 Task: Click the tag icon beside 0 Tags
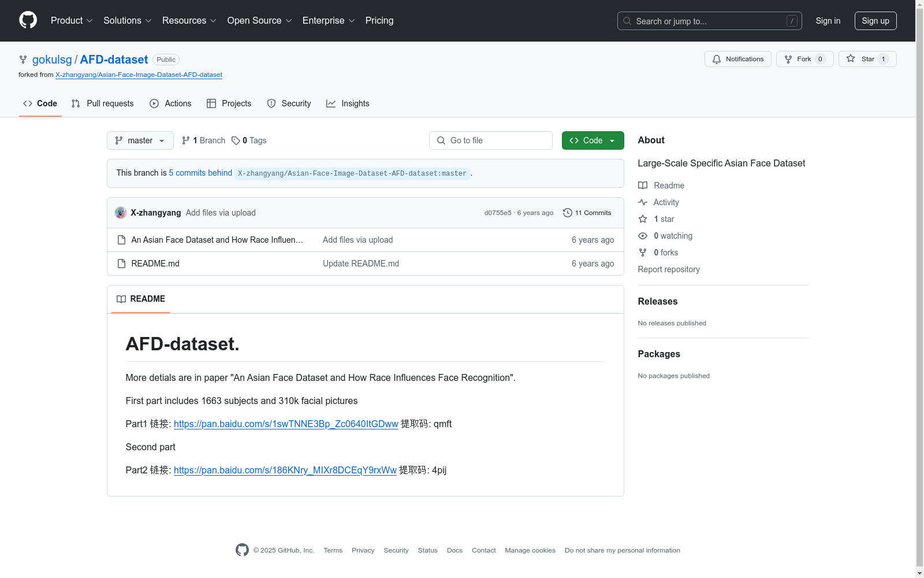(236, 140)
